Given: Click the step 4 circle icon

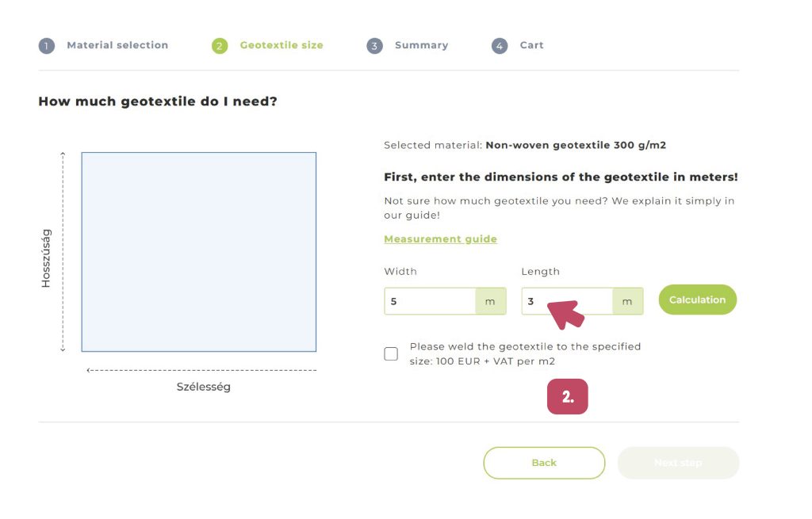Looking at the screenshot, I should pos(500,46).
